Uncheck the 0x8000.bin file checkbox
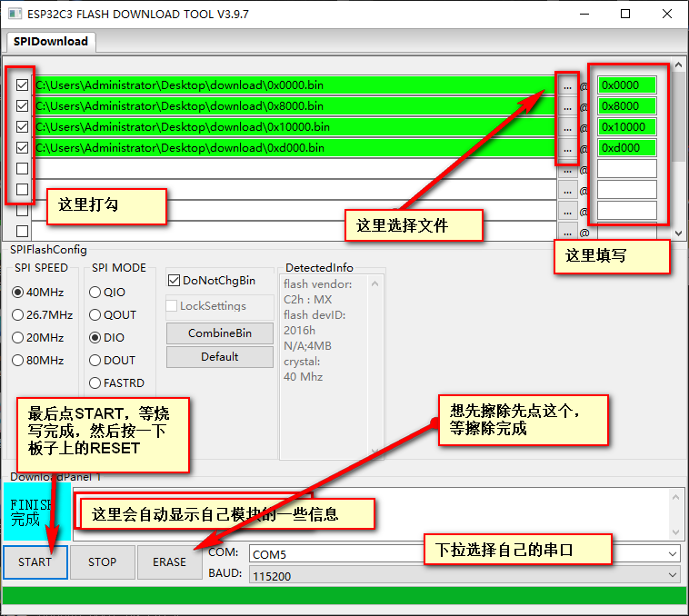The image size is (689, 616). pos(22,105)
